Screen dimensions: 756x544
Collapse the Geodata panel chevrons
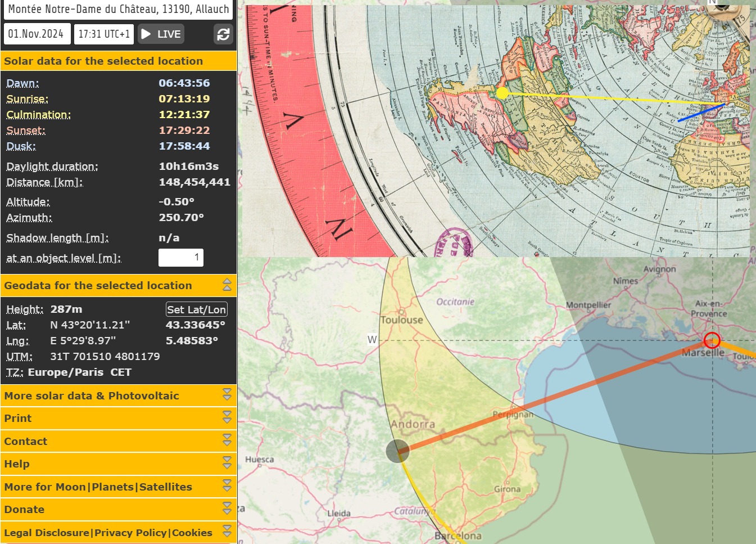pyautogui.click(x=227, y=285)
